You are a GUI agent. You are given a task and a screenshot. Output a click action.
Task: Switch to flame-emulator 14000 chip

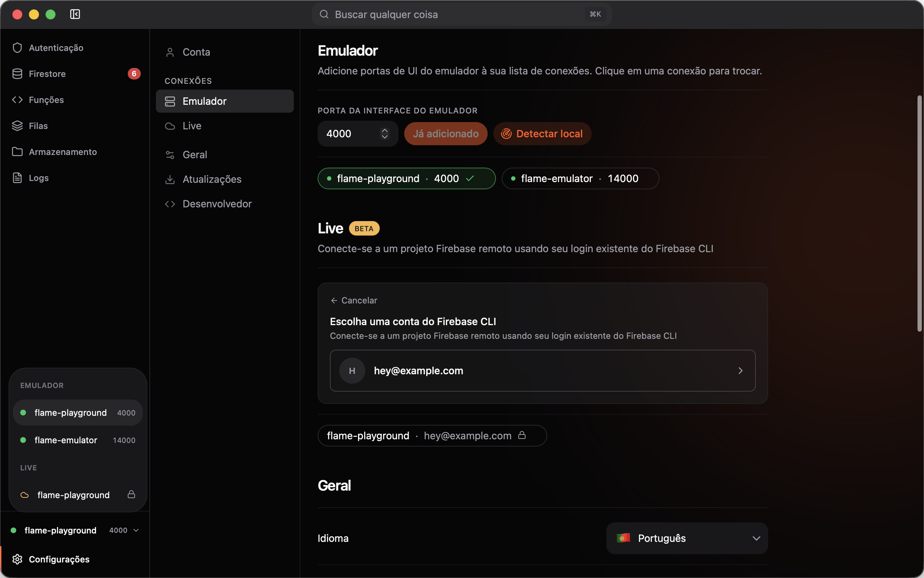click(580, 178)
